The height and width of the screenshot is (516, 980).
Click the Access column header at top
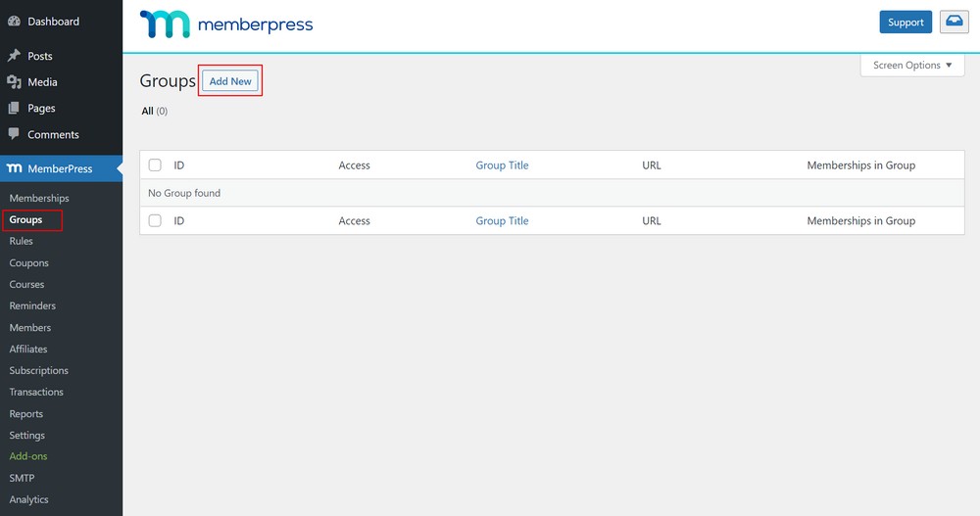[x=355, y=164]
